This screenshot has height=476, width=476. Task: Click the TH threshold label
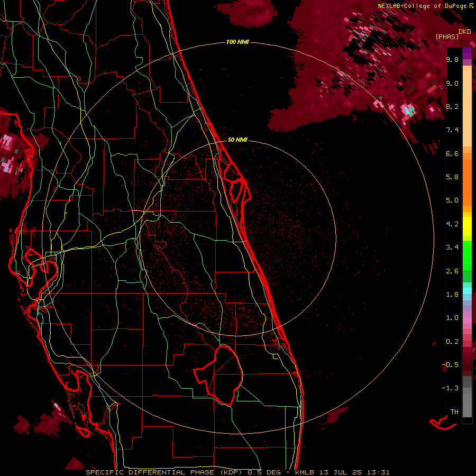coord(454,412)
